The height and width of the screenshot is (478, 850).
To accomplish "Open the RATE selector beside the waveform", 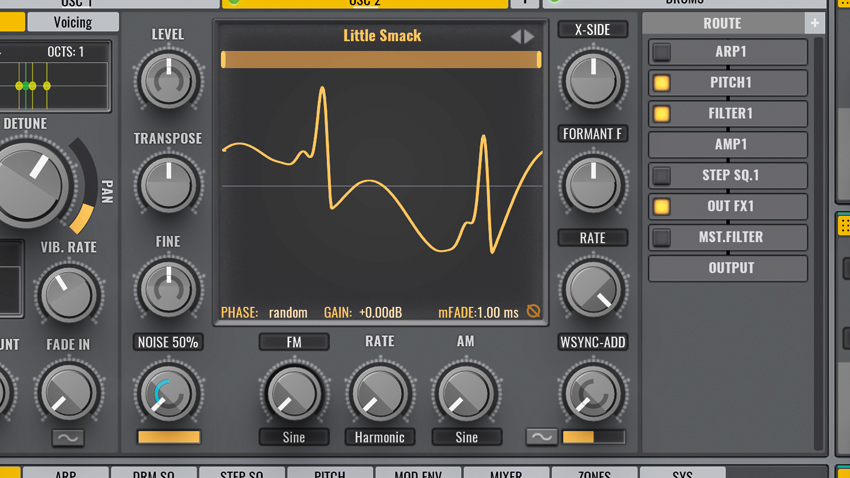I will 593,238.
